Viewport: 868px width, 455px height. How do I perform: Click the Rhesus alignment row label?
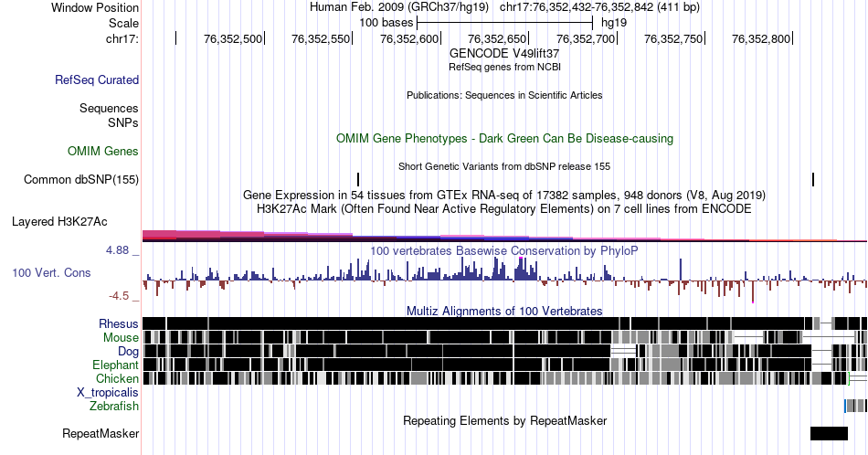tap(119, 323)
